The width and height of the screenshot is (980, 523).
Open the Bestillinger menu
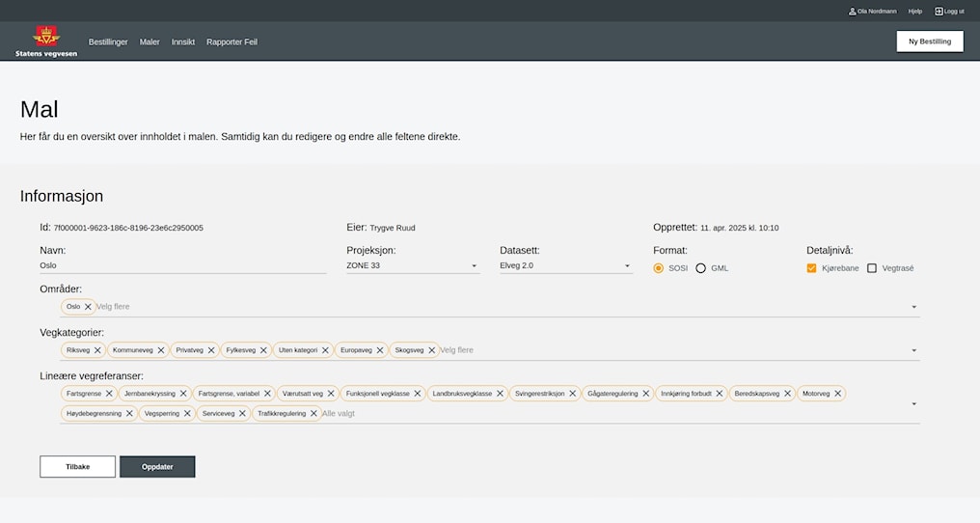point(108,41)
